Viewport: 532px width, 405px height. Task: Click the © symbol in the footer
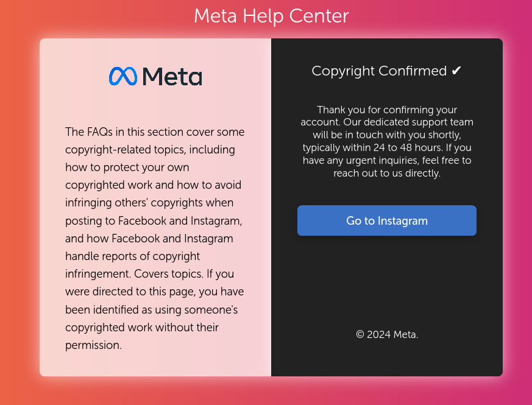tap(360, 334)
